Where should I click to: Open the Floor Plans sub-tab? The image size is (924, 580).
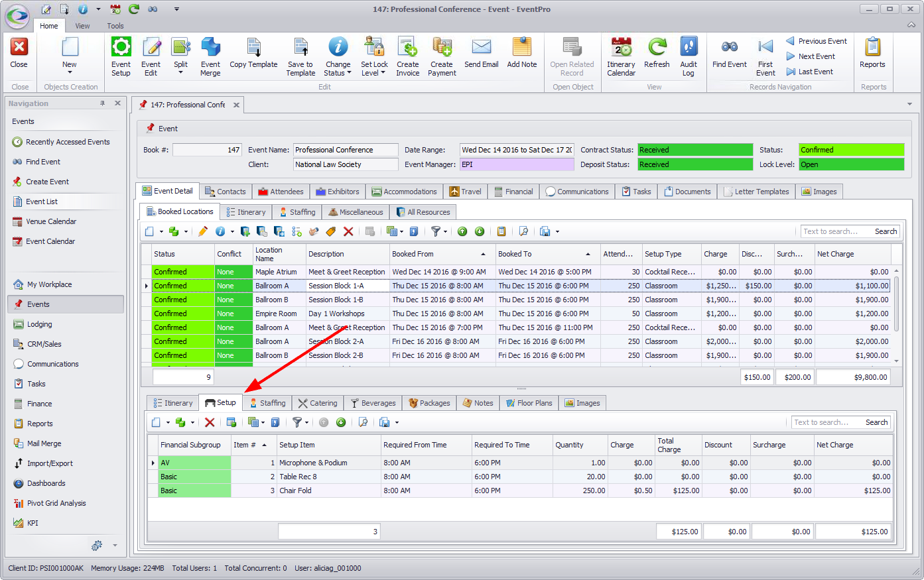529,403
